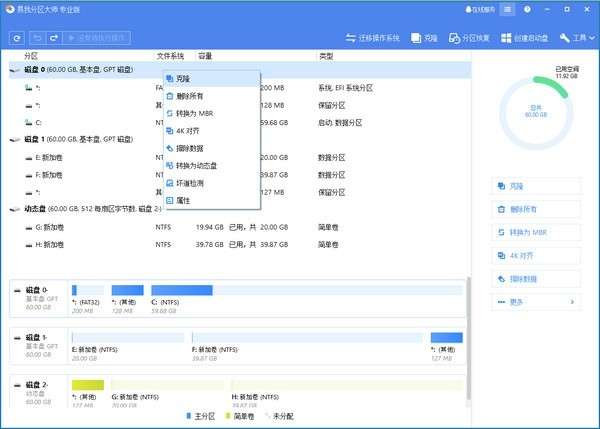Viewport: 600px width, 429px height.
Task: Select the 动态盘 row in the partition list
Action: point(240,209)
